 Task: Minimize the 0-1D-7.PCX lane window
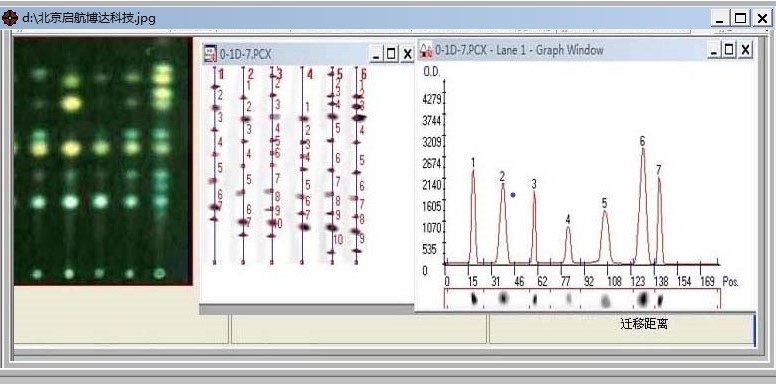tap(376, 54)
